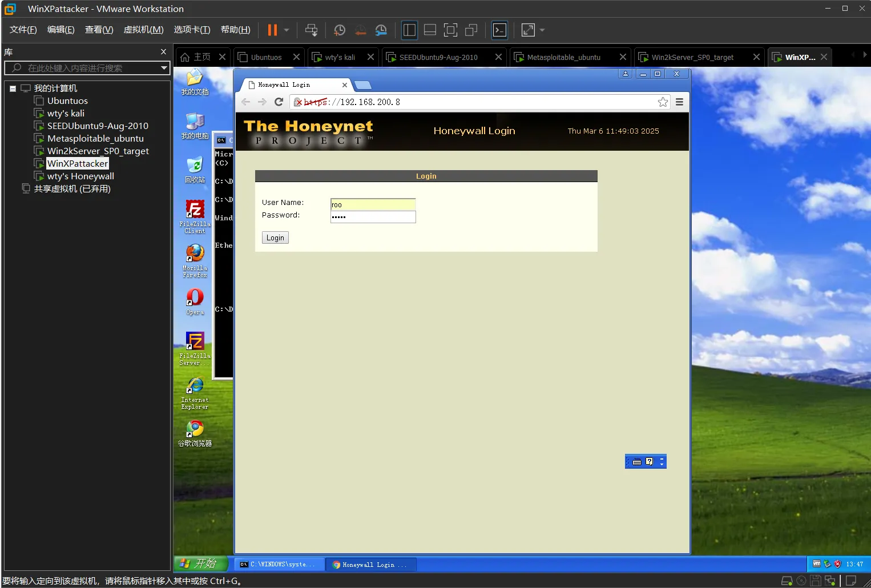
Task: Open a new Chrome tab
Action: [x=363, y=85]
